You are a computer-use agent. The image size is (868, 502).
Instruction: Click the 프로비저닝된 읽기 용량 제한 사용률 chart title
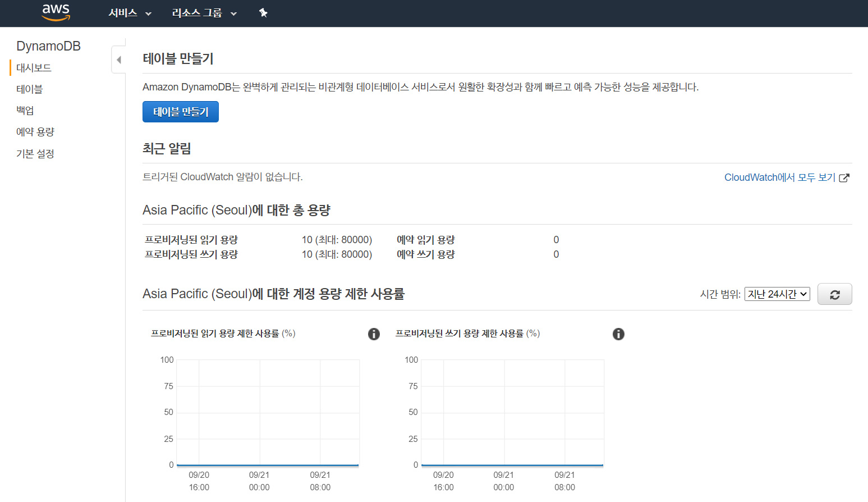tap(223, 334)
